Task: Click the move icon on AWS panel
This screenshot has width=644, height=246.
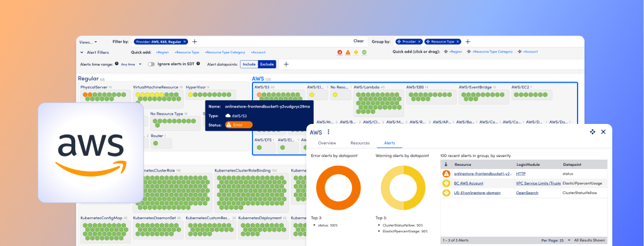Action: click(x=592, y=132)
